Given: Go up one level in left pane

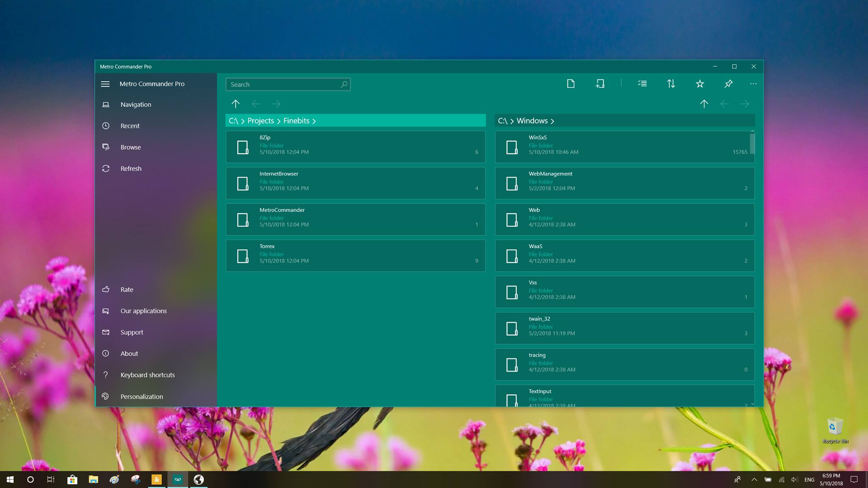Looking at the screenshot, I should [x=236, y=104].
